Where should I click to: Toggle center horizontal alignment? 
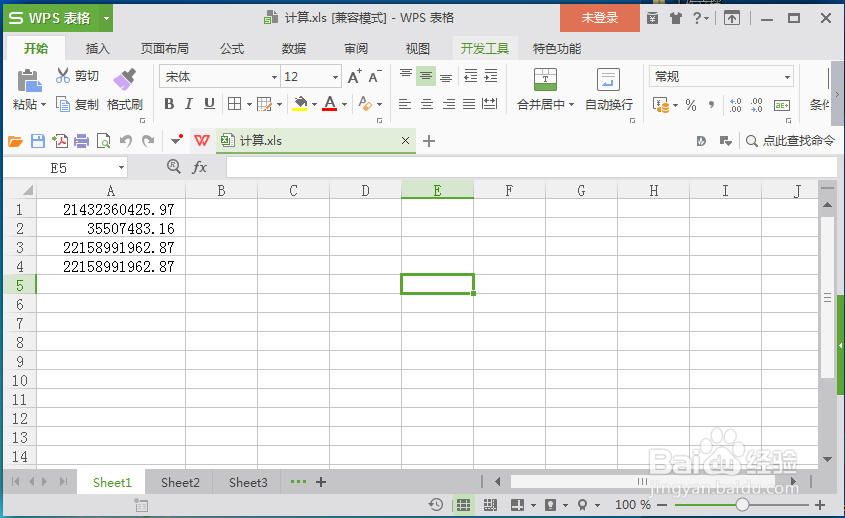(x=427, y=104)
